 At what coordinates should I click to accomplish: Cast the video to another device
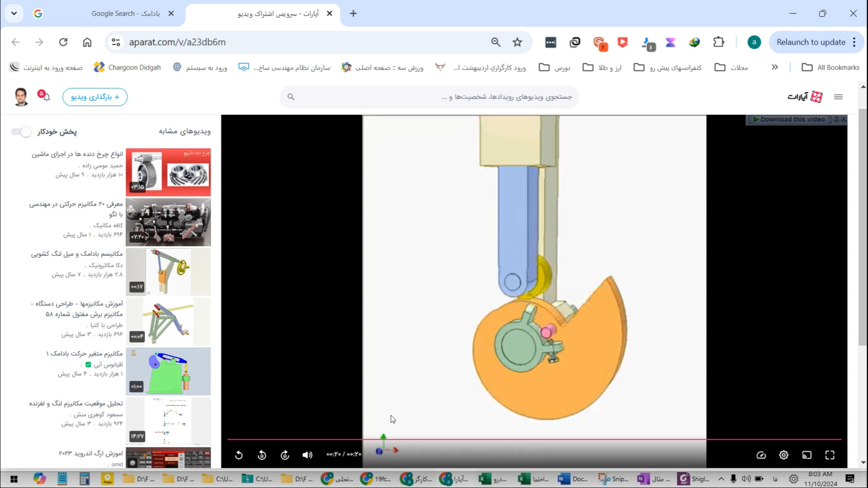coord(807,455)
